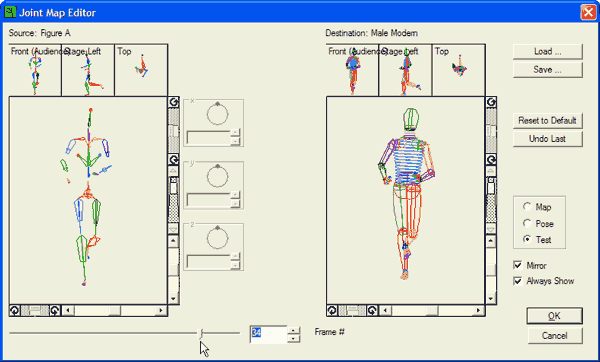600x362 pixels.
Task: Click the Frame # number field
Action: [268, 334]
